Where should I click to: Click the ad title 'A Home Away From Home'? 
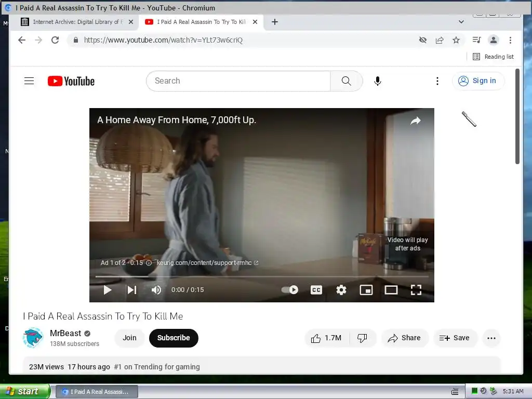point(177,120)
